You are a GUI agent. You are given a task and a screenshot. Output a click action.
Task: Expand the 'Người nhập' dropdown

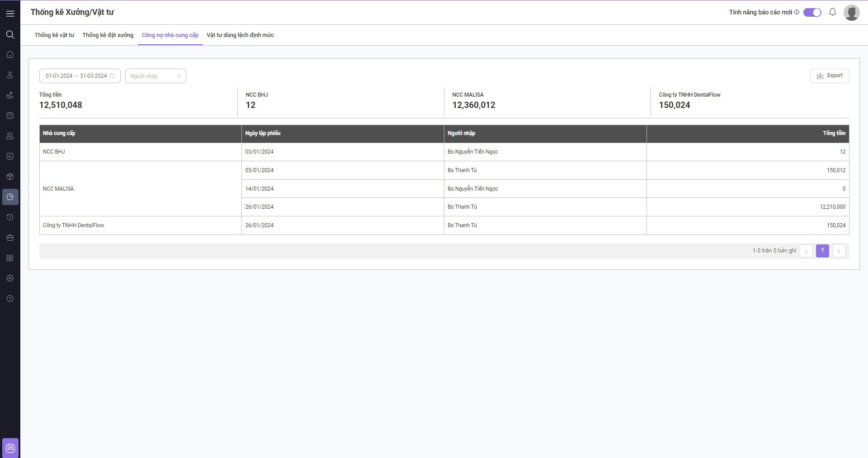click(156, 76)
